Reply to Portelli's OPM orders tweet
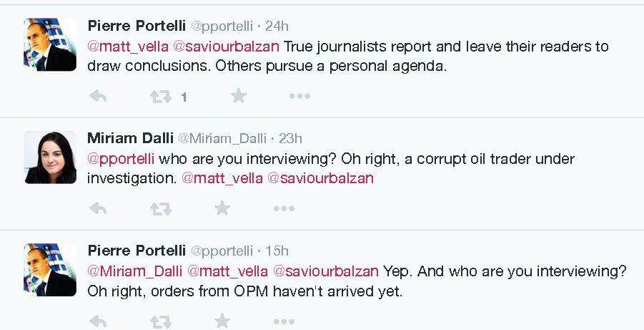 (x=98, y=321)
